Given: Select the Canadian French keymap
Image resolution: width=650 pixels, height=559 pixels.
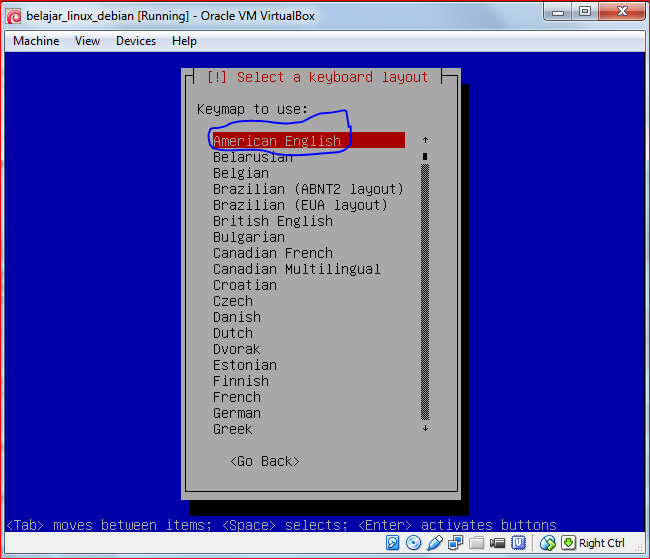Looking at the screenshot, I should (x=273, y=253).
